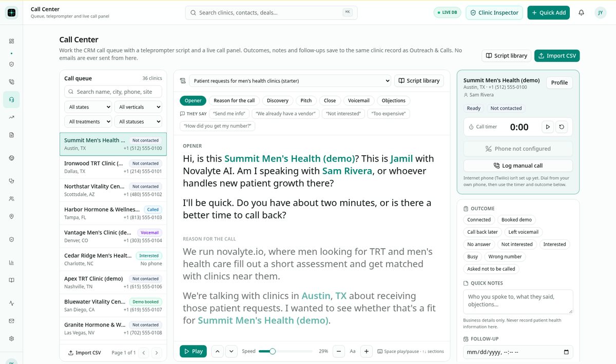The image size is (616, 364).
Task: Mark outcome as Left voicemail
Action: tap(524, 232)
